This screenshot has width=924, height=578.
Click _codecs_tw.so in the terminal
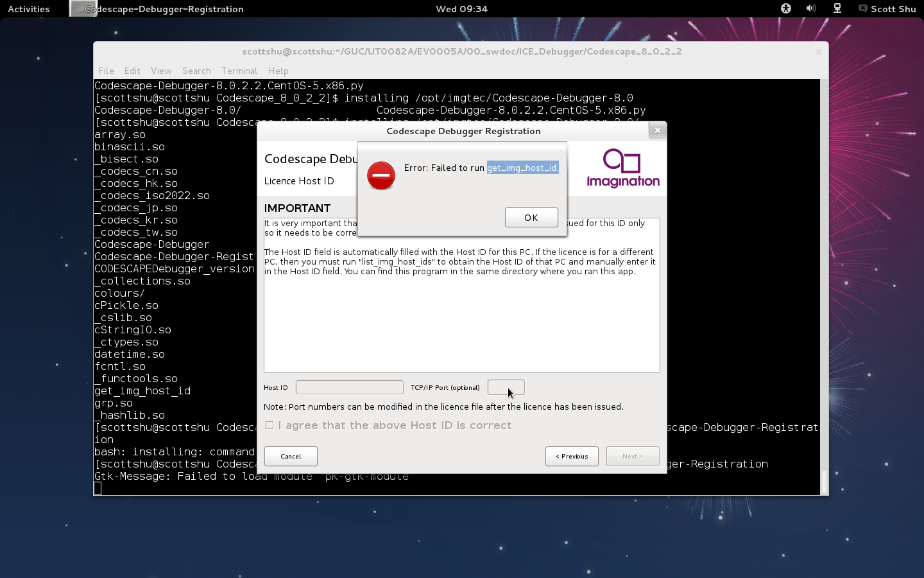click(136, 232)
